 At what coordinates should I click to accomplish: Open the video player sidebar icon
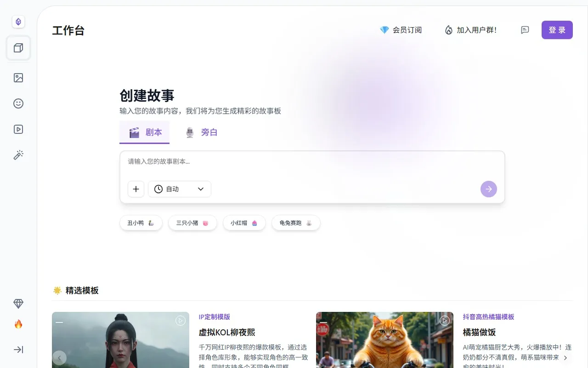point(18,129)
